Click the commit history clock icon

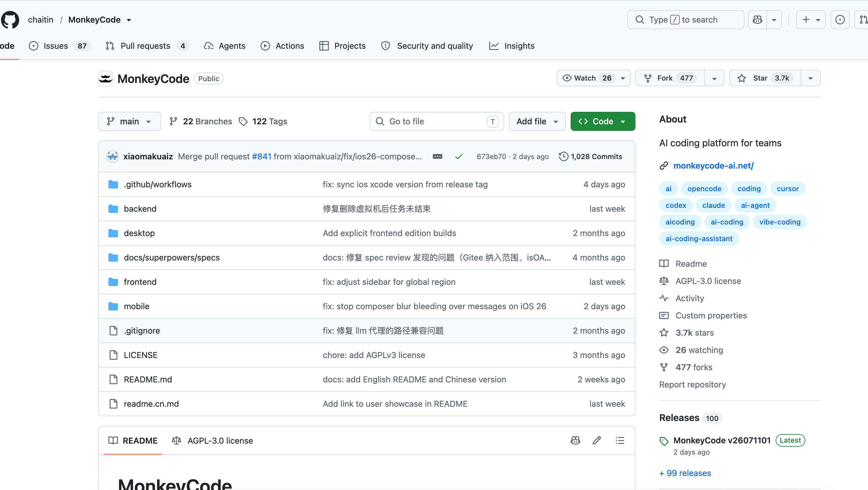pos(564,156)
